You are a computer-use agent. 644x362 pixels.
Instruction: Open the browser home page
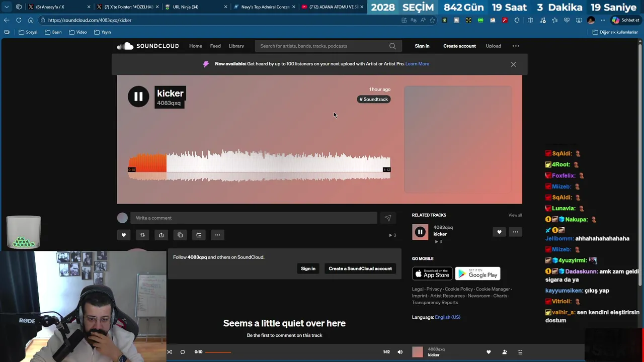pos(31,20)
